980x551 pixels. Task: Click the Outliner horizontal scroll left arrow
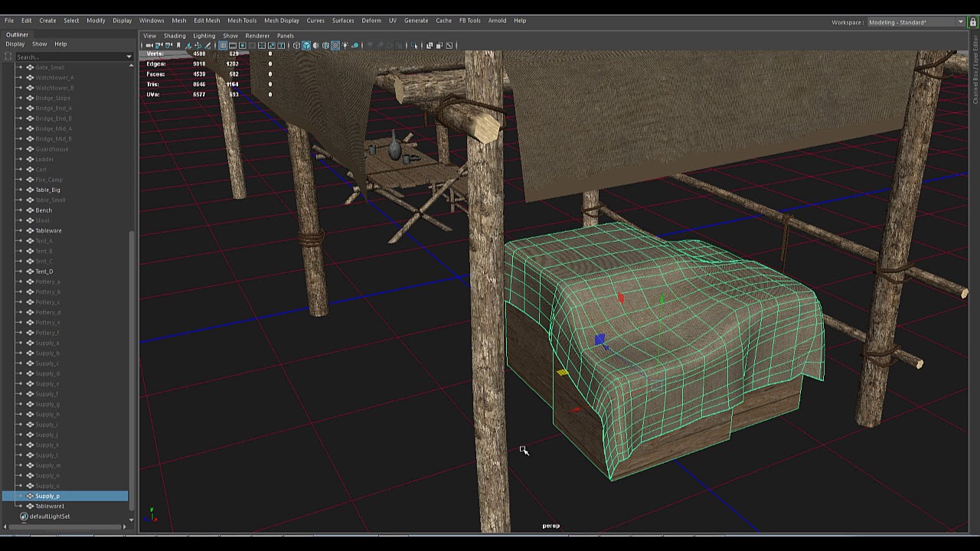6,527
